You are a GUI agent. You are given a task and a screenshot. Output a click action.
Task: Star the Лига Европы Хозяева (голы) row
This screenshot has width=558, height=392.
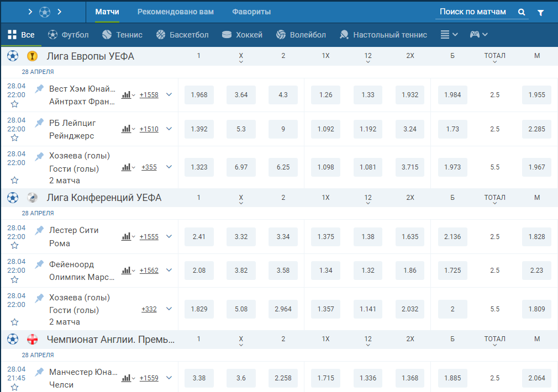[x=14, y=180]
